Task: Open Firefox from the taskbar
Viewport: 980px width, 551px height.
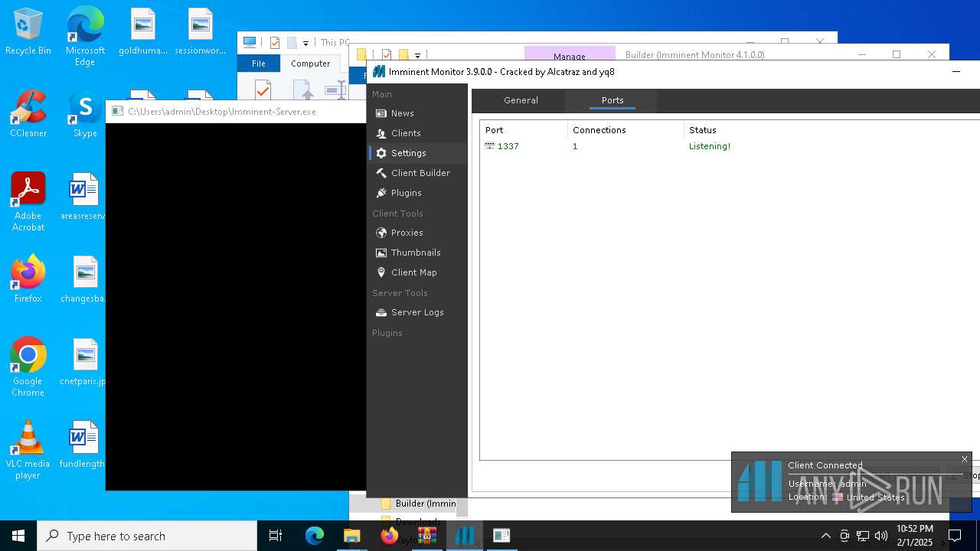Action: pyautogui.click(x=389, y=536)
